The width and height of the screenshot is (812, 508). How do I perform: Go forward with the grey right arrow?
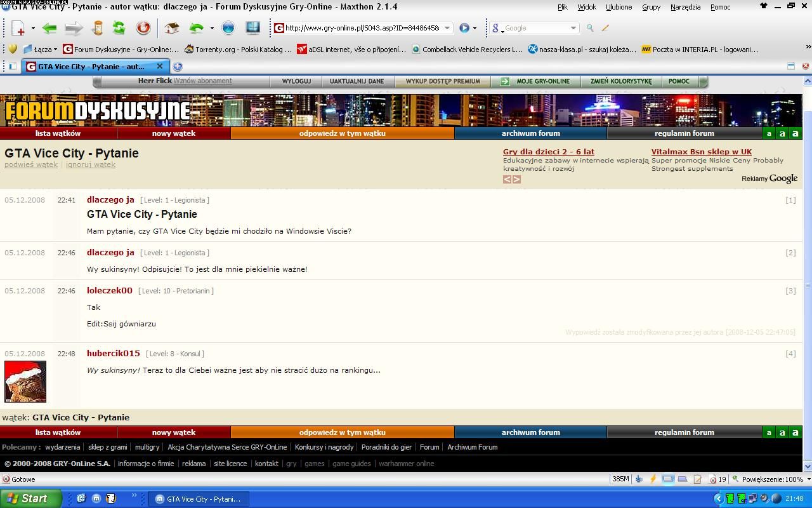point(74,28)
